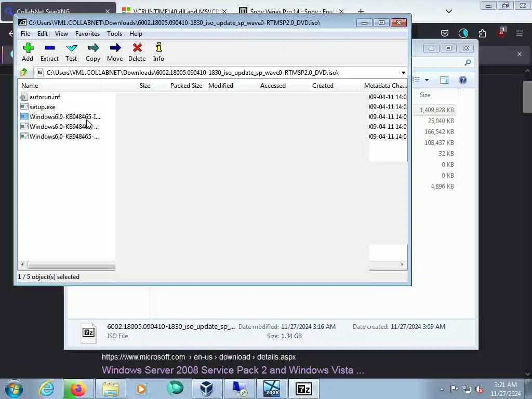Click Firefox extensions puzzle icon
The width and height of the screenshot is (532, 399).
pos(482,33)
